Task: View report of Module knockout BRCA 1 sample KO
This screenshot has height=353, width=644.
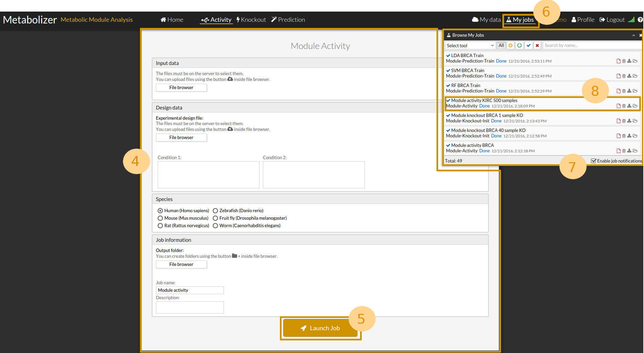Action: click(619, 121)
